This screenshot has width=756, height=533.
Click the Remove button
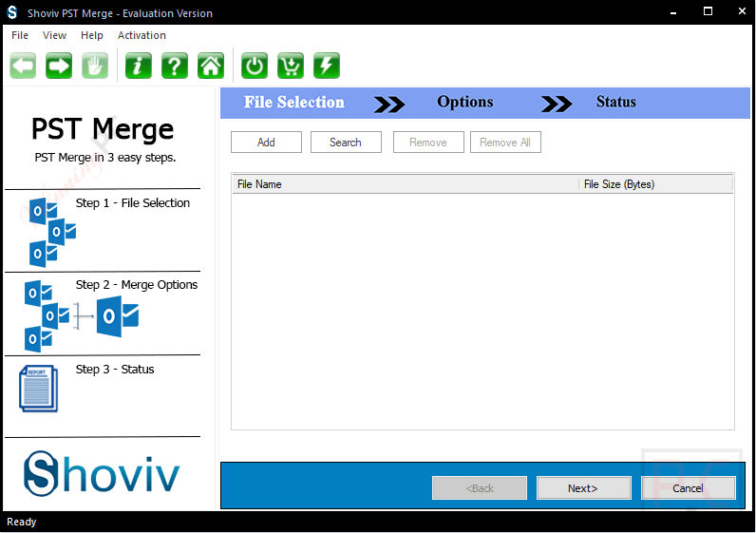tap(428, 143)
